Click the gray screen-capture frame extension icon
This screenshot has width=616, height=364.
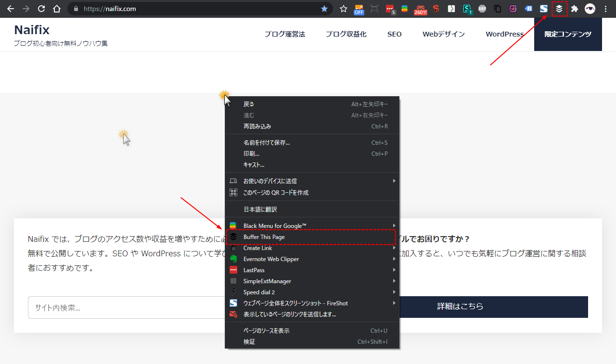pos(374,9)
